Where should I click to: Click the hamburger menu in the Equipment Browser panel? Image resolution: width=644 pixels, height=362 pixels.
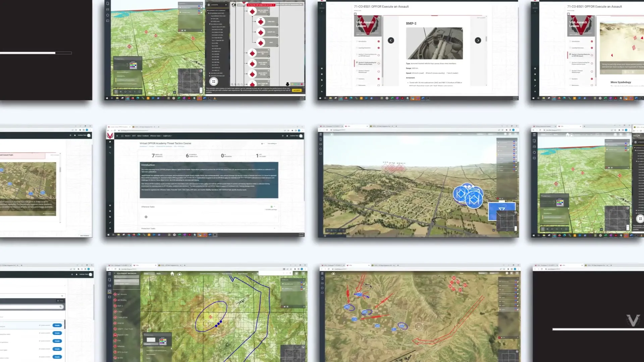click(x=109, y=274)
